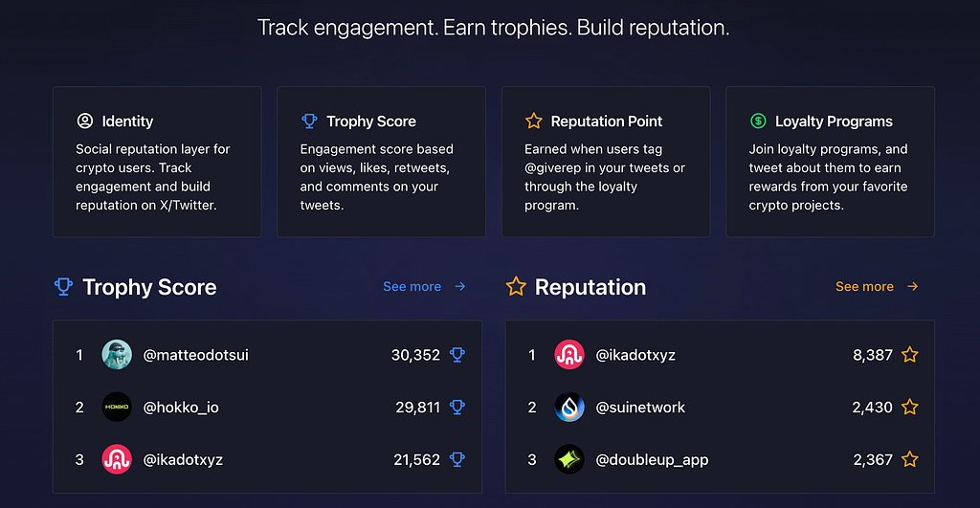
Task: Click the star icon beside Reputation Point
Action: pos(534,121)
